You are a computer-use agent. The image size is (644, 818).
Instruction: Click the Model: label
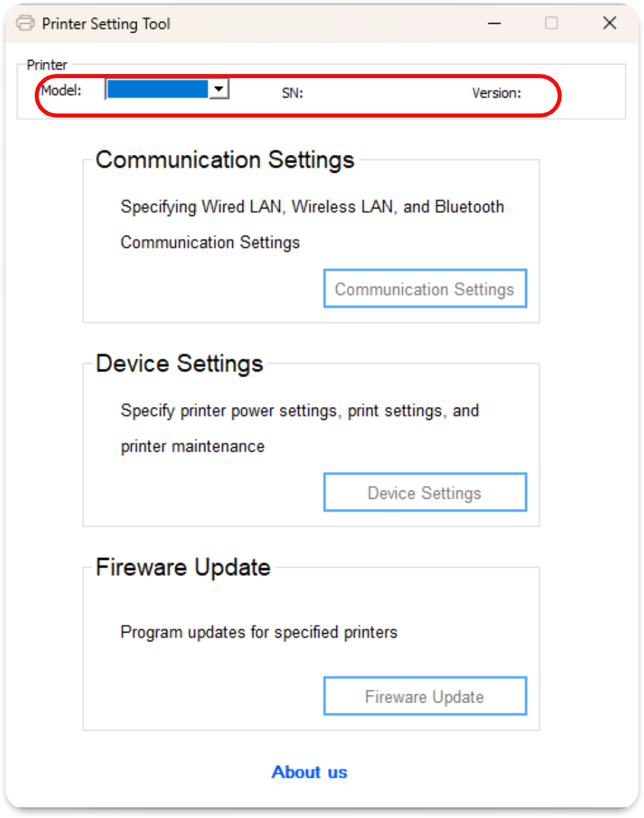coord(61,90)
